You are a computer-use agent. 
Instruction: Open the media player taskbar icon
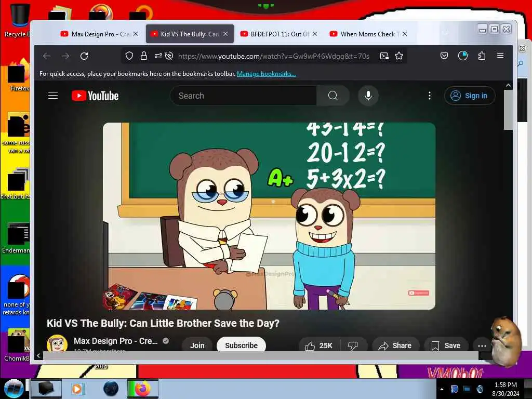(x=77, y=389)
